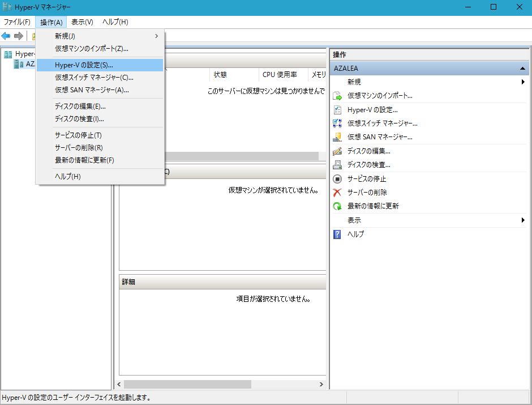Viewport: 532px width, 405px height.
Task: Close the 操作(A) menu in menu bar
Action: [52, 22]
